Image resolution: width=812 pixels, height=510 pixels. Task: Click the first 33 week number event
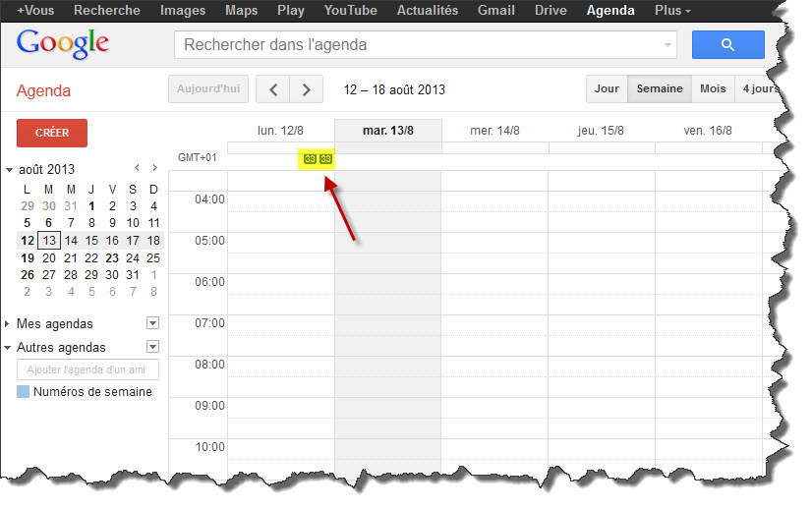(310, 159)
